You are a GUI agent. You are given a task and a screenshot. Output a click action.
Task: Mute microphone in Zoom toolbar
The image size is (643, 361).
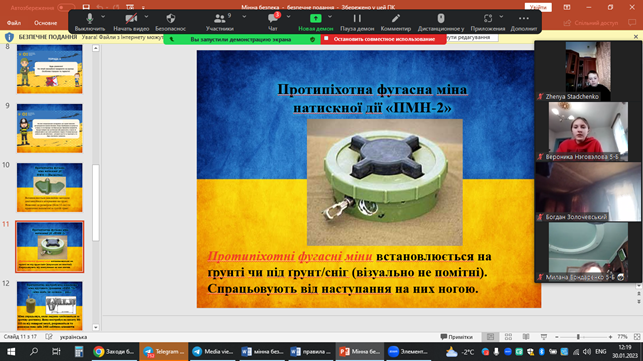coord(90,22)
